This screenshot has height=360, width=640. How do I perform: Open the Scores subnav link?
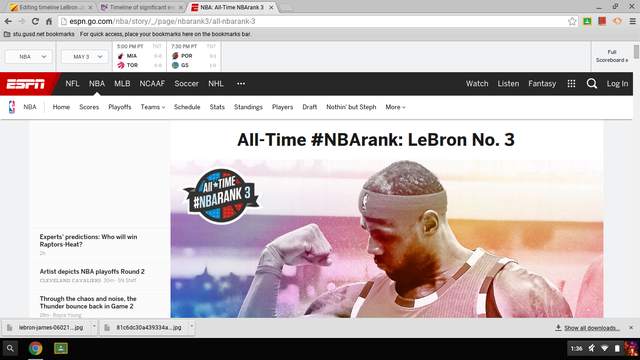[x=89, y=107]
